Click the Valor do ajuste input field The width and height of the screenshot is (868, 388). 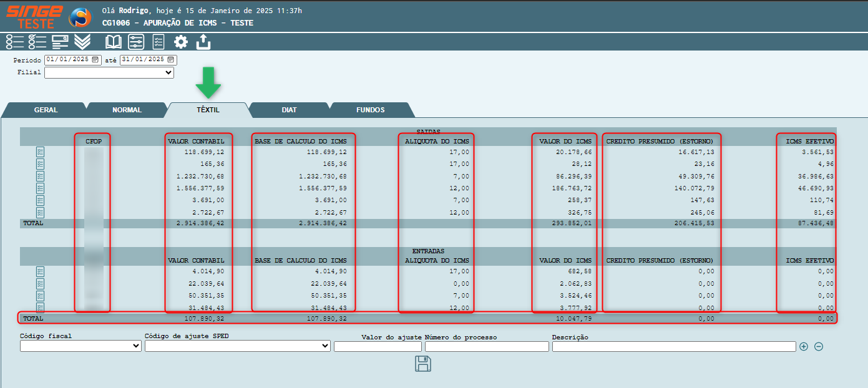click(x=378, y=347)
